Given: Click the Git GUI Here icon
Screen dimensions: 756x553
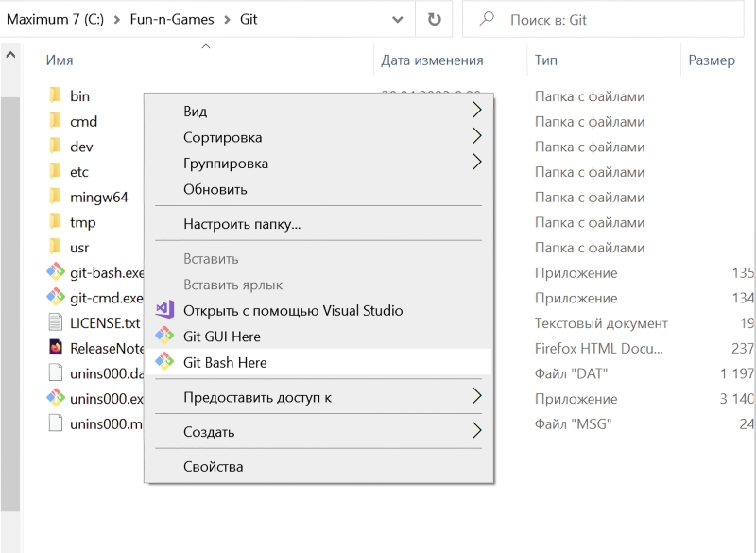Looking at the screenshot, I should tap(165, 337).
